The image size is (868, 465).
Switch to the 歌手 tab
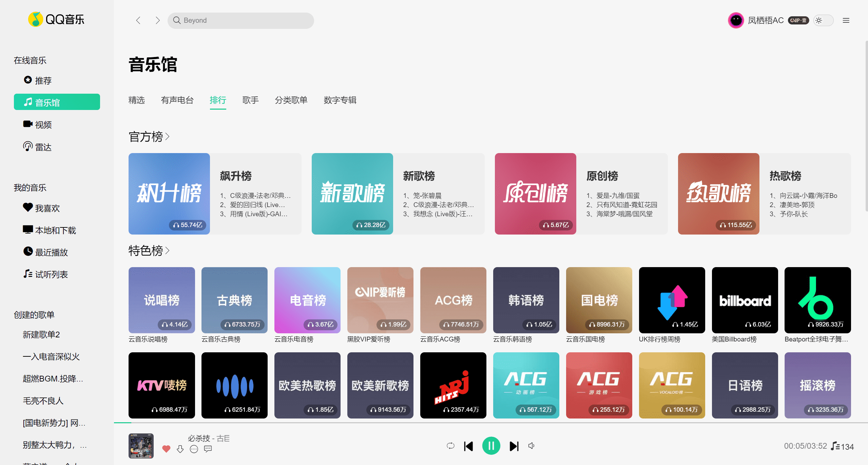pyautogui.click(x=250, y=100)
